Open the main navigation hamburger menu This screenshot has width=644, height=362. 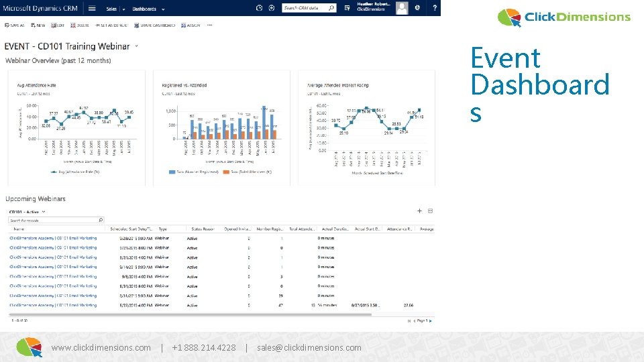point(92,8)
